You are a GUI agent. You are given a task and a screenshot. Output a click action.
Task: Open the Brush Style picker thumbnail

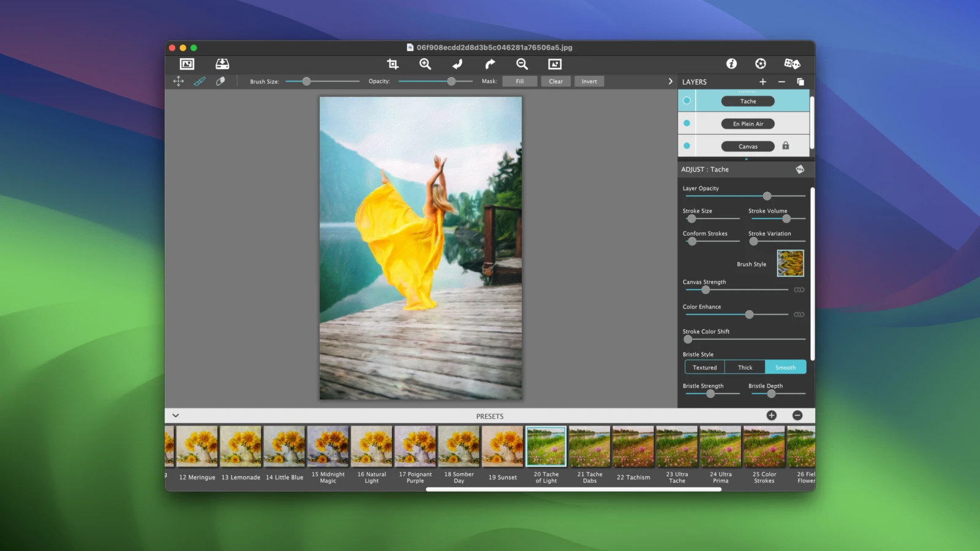coord(790,263)
